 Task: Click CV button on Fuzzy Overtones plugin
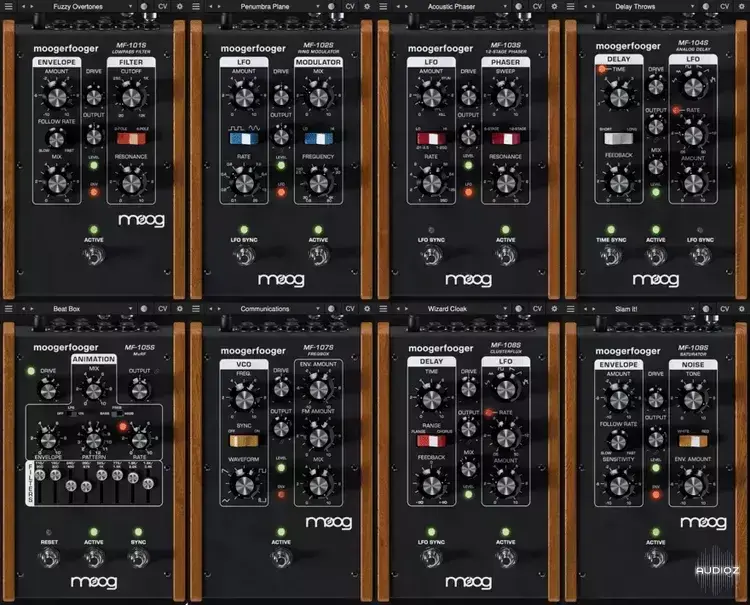tap(163, 7)
